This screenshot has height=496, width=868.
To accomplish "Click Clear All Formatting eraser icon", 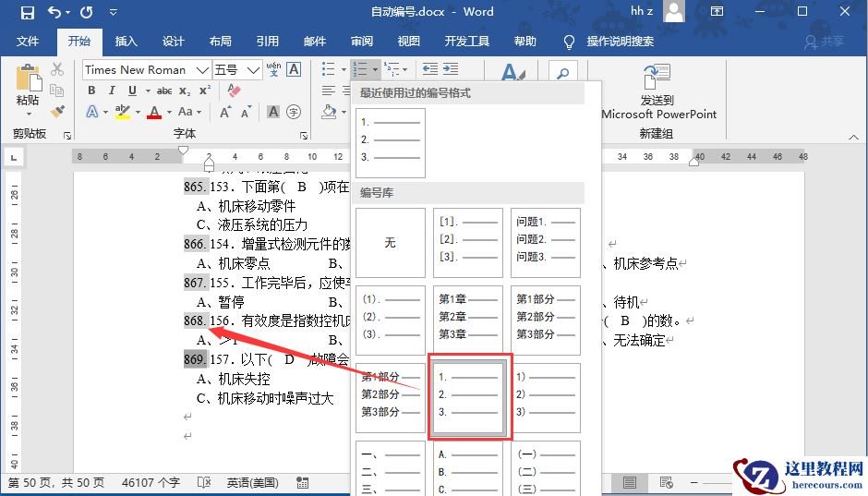I will tap(235, 91).
